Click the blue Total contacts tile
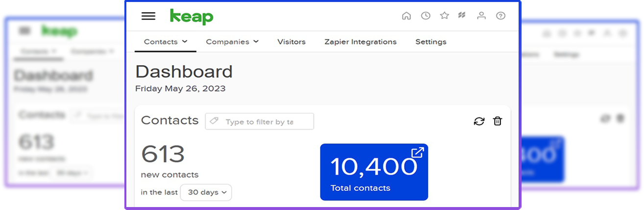Viewport: 644px width, 210px height. pyautogui.click(x=374, y=172)
